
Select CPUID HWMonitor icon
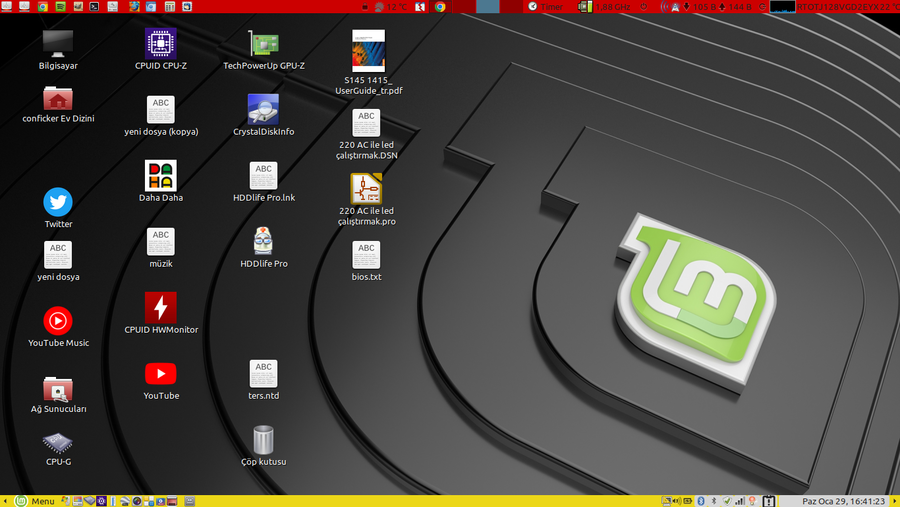coord(160,308)
